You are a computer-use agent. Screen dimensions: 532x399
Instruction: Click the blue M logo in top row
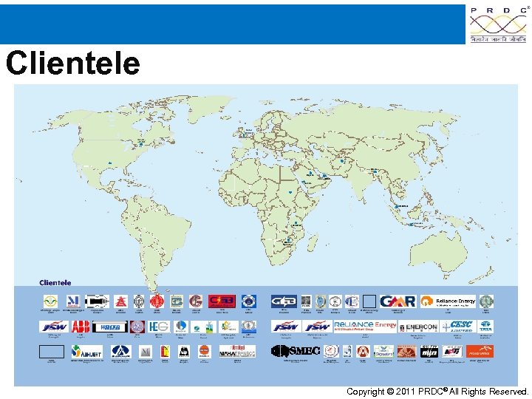[x=73, y=301]
